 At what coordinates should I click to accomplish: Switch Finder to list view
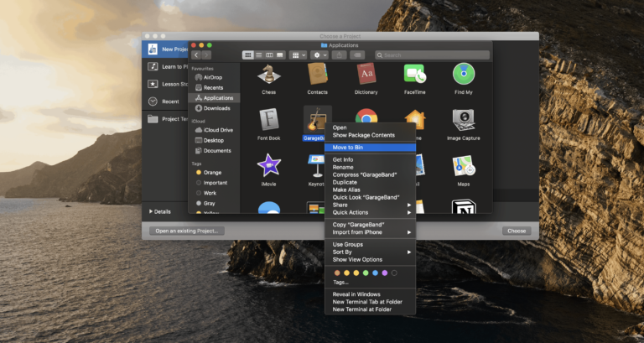pos(259,55)
